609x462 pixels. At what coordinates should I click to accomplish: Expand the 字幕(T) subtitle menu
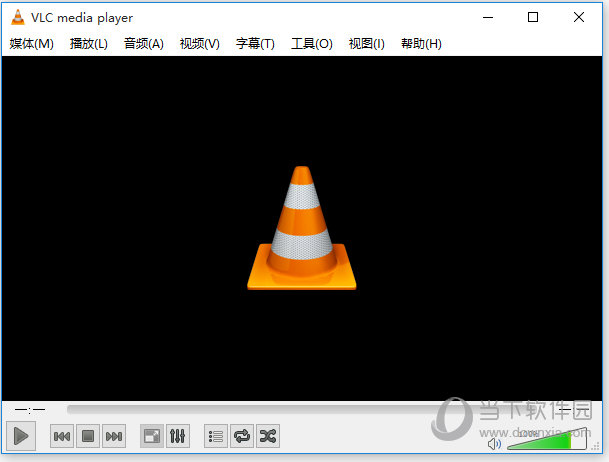pos(255,44)
